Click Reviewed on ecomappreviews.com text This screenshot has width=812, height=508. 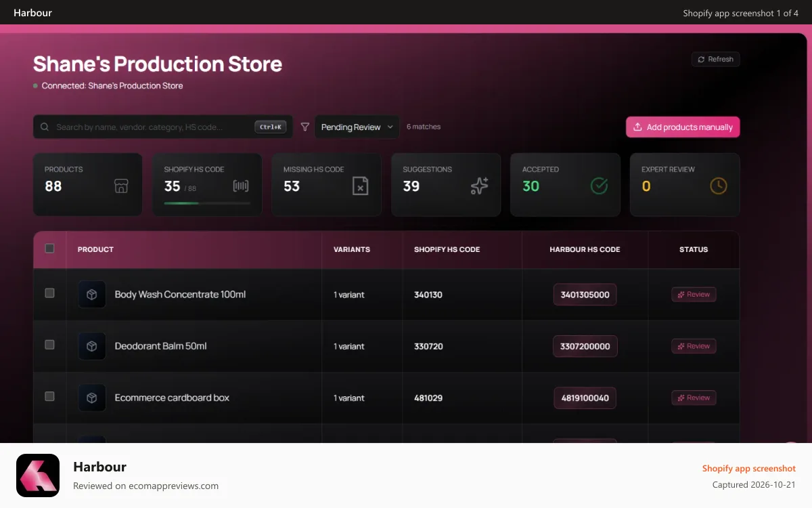click(x=145, y=486)
